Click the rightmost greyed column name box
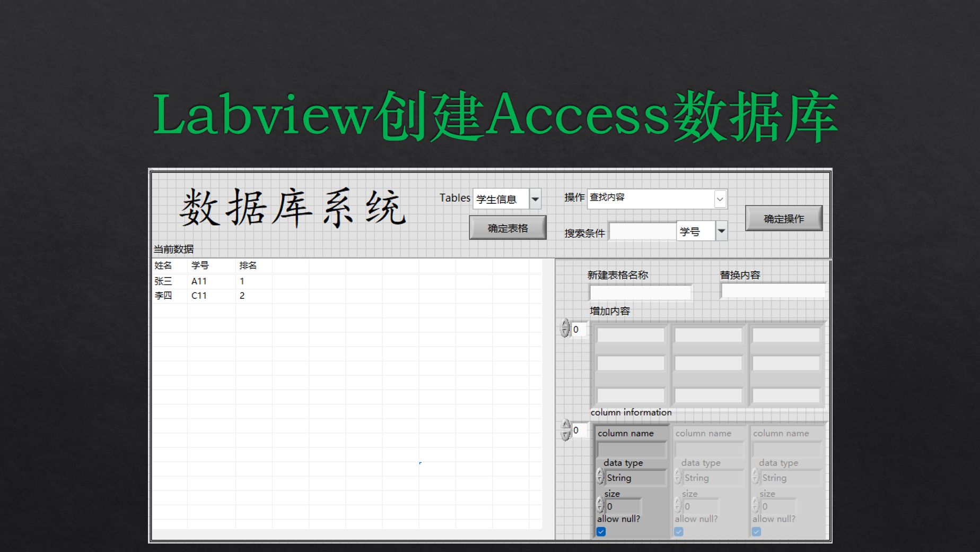Viewport: 980px width, 552px height. pos(787,449)
